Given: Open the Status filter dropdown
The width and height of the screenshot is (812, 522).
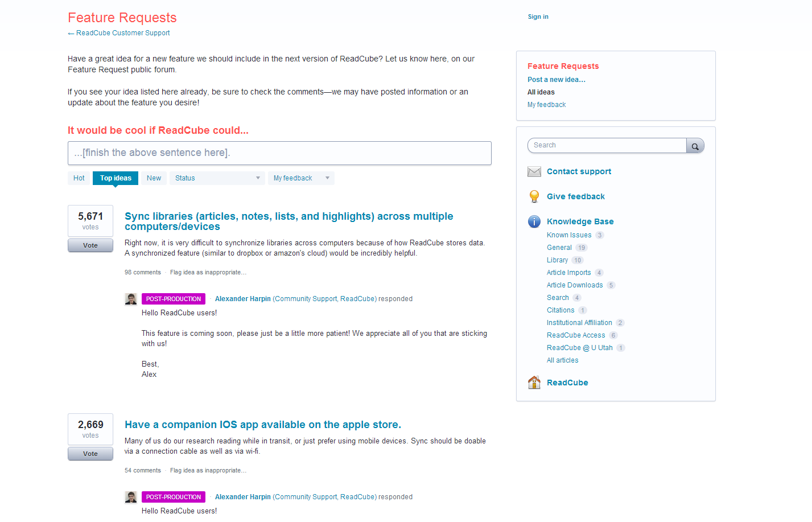Looking at the screenshot, I should 217,178.
